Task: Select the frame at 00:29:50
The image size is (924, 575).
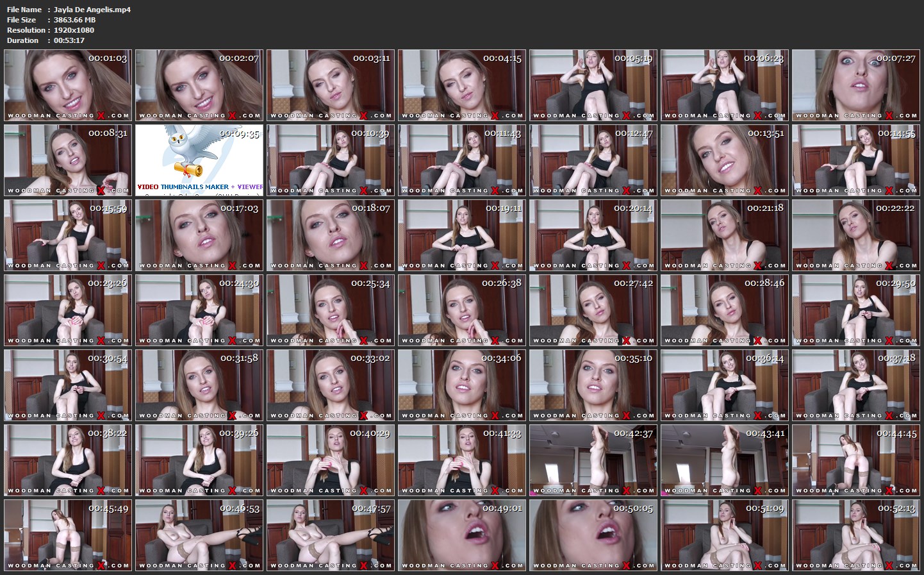Action: coord(855,310)
